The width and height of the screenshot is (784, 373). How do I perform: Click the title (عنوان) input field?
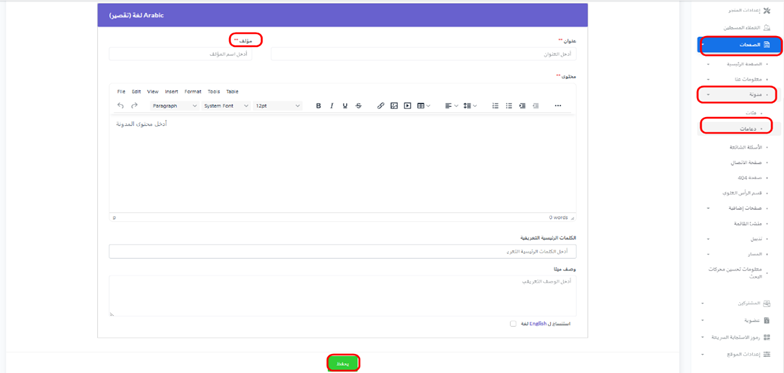coord(424,54)
